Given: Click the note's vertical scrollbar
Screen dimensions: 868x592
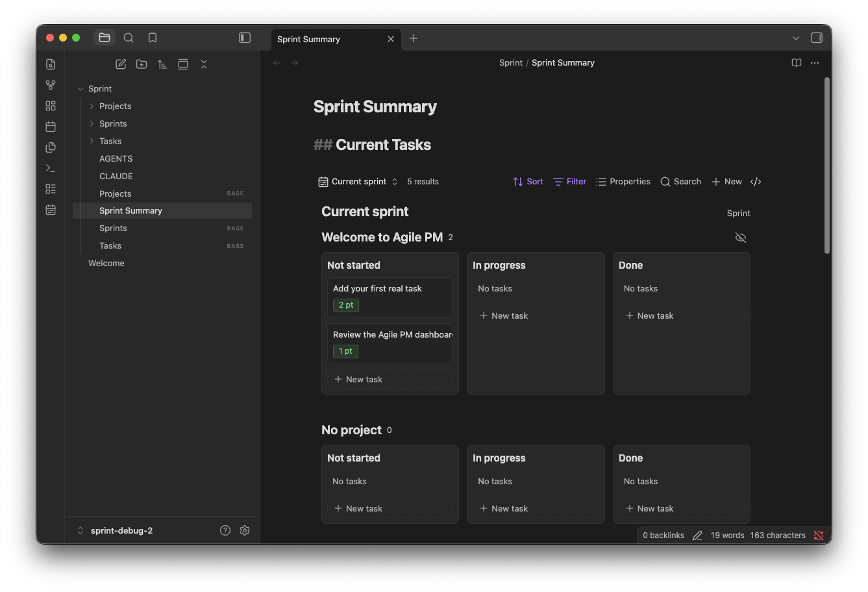Looking at the screenshot, I should pos(827,166).
